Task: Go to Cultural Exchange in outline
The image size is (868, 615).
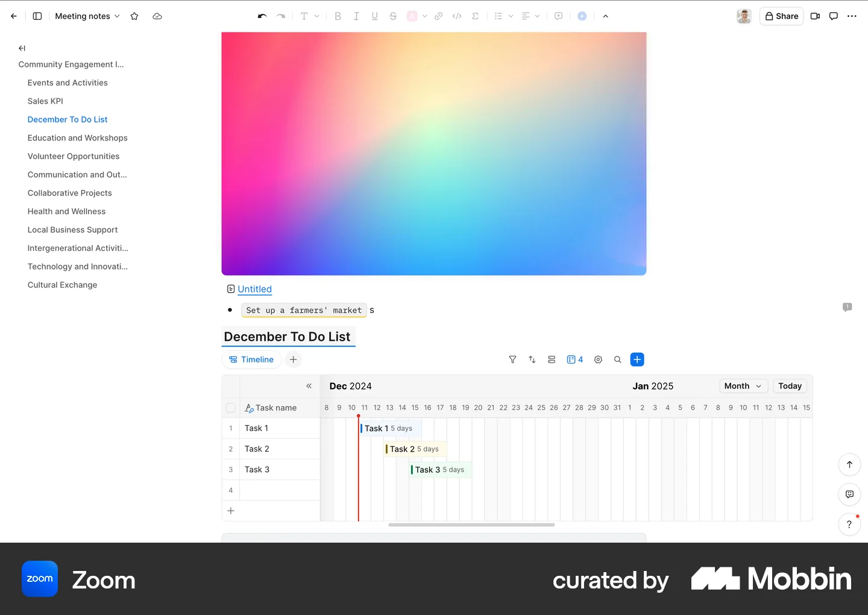Action: (x=62, y=285)
